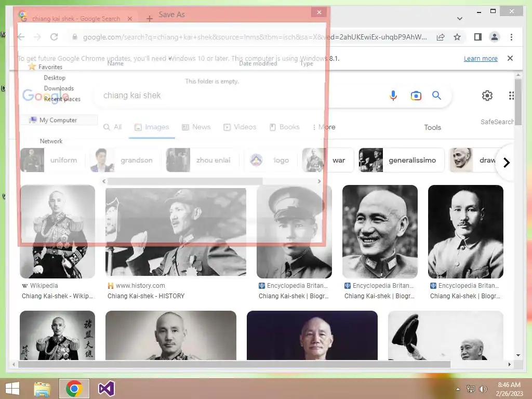Select the logo suggestion chip

click(270, 160)
